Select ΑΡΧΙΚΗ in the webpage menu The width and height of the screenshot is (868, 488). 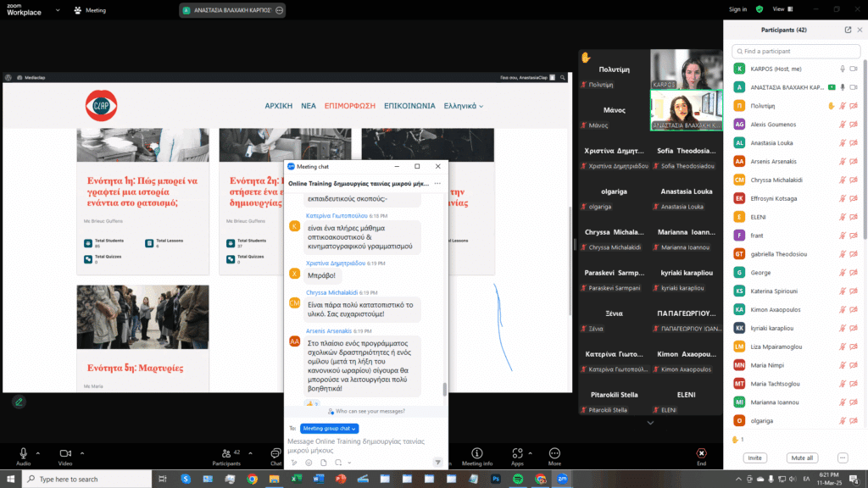278,106
